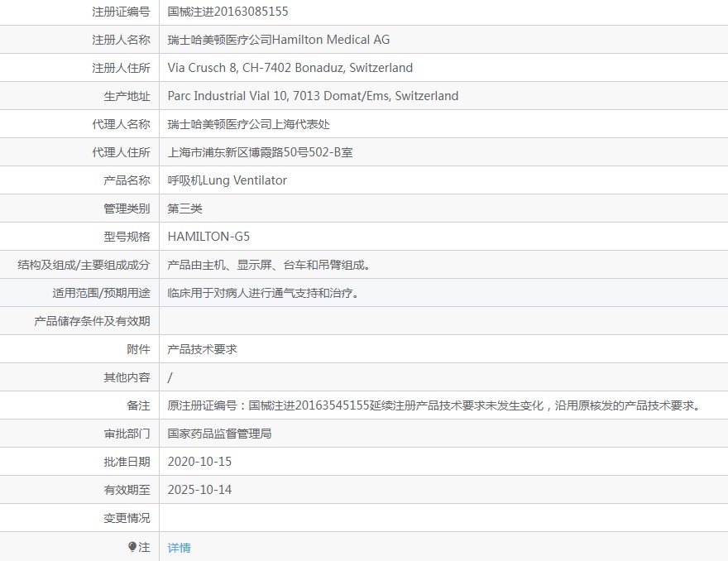Click the 注册人名称 row label
728x561 pixels.
click(x=121, y=40)
